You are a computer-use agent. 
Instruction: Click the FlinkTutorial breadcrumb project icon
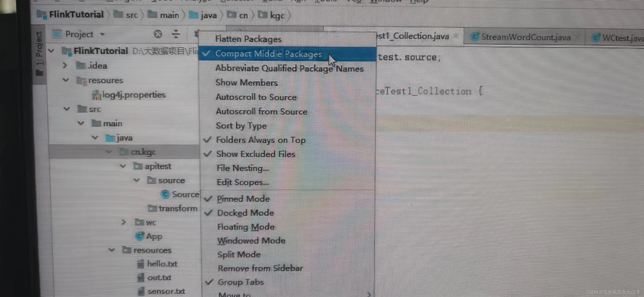(42, 14)
